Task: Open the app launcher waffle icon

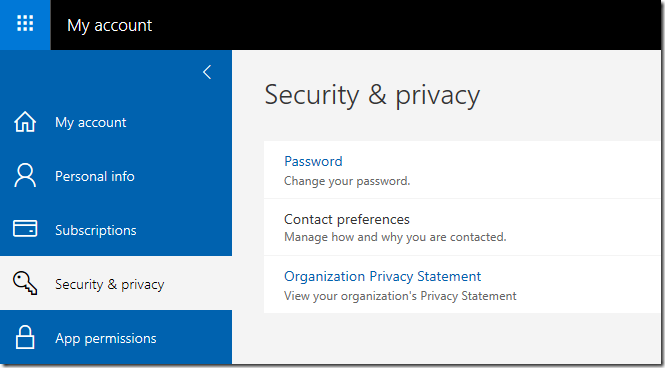Action: tap(25, 25)
